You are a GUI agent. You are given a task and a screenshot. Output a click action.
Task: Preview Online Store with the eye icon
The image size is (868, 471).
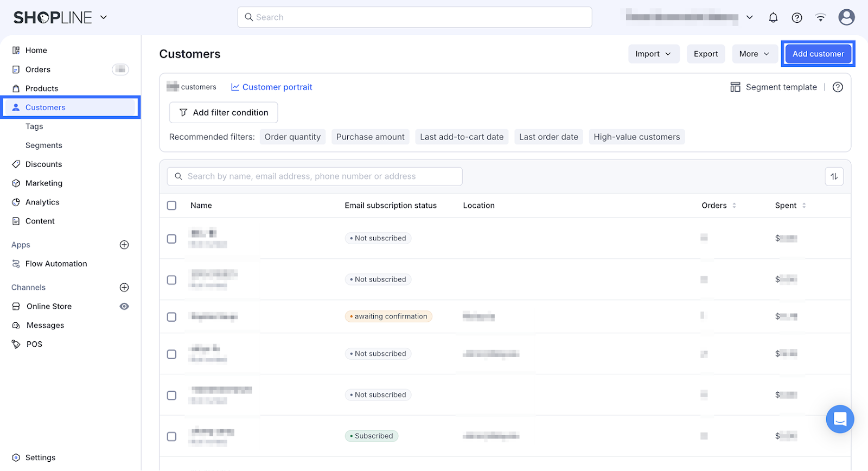124,307
